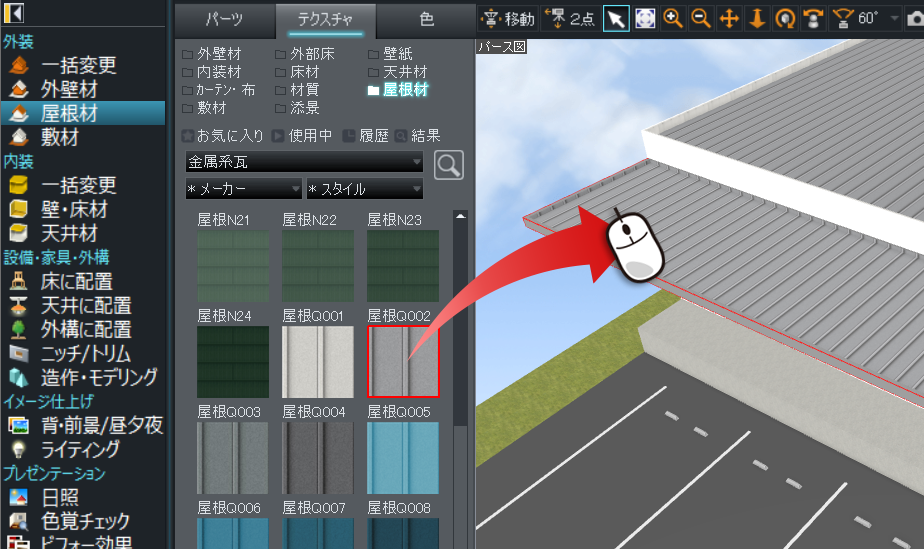Switch to the テクスチャ tab

pyautogui.click(x=325, y=20)
